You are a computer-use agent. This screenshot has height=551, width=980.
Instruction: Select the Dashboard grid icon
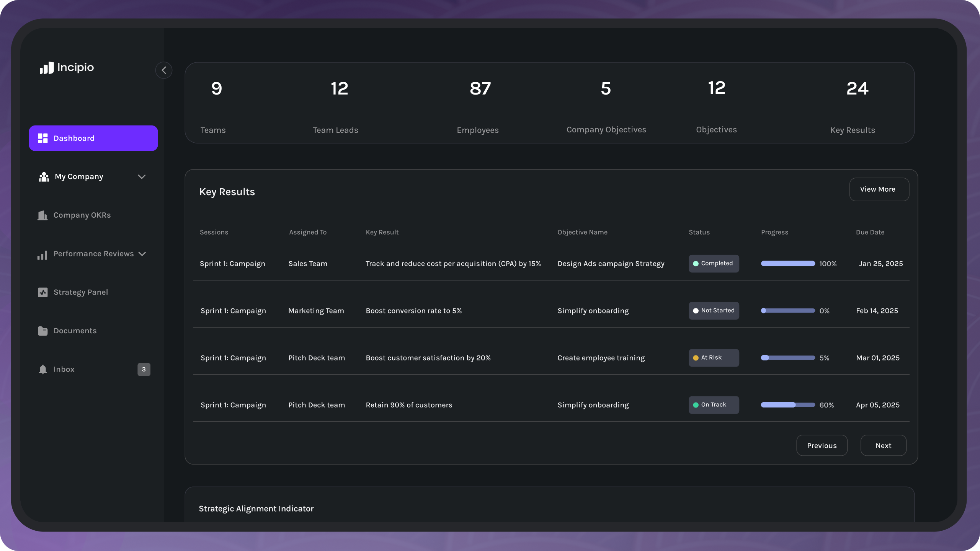click(x=42, y=138)
